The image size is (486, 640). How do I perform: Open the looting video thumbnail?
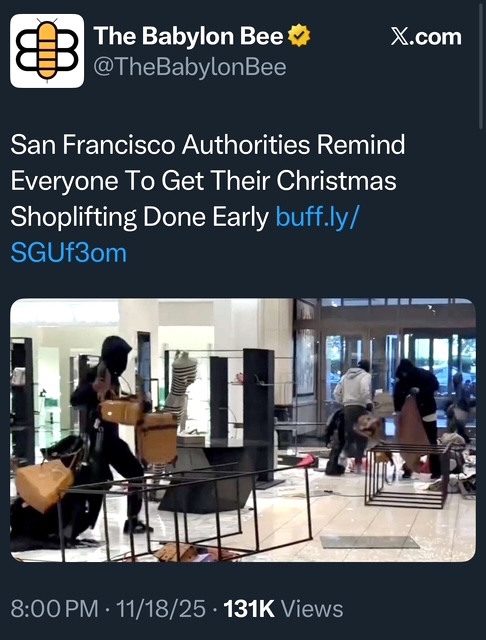pos(243,430)
